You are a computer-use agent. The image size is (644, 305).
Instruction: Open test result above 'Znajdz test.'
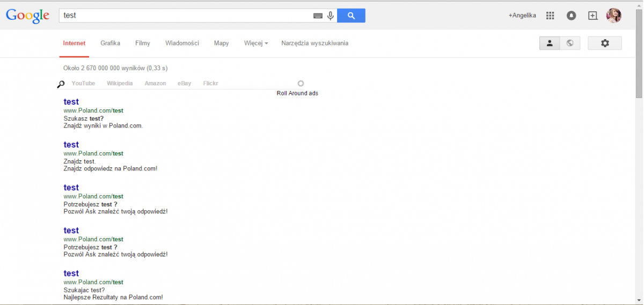click(71, 145)
